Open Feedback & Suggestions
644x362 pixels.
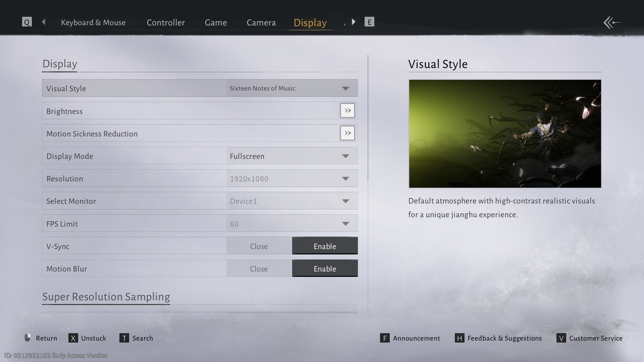[x=504, y=338]
